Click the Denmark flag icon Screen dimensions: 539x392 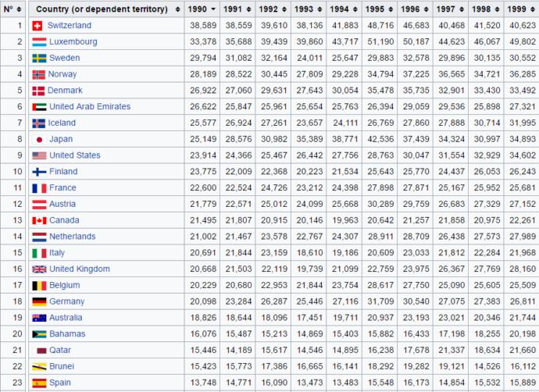tap(38, 91)
